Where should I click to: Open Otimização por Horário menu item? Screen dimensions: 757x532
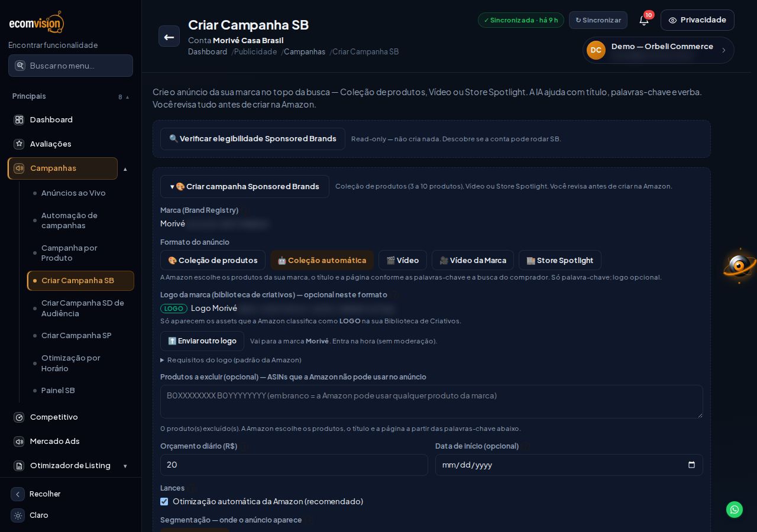(80, 363)
